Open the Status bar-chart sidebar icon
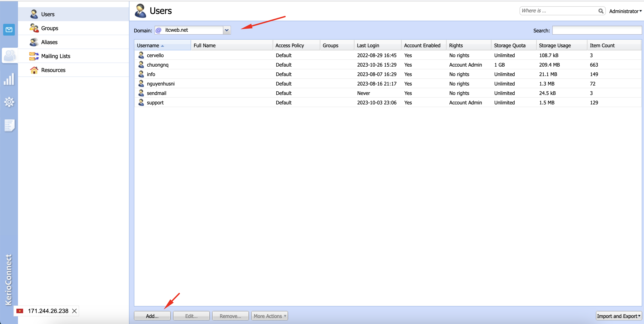 [9, 79]
